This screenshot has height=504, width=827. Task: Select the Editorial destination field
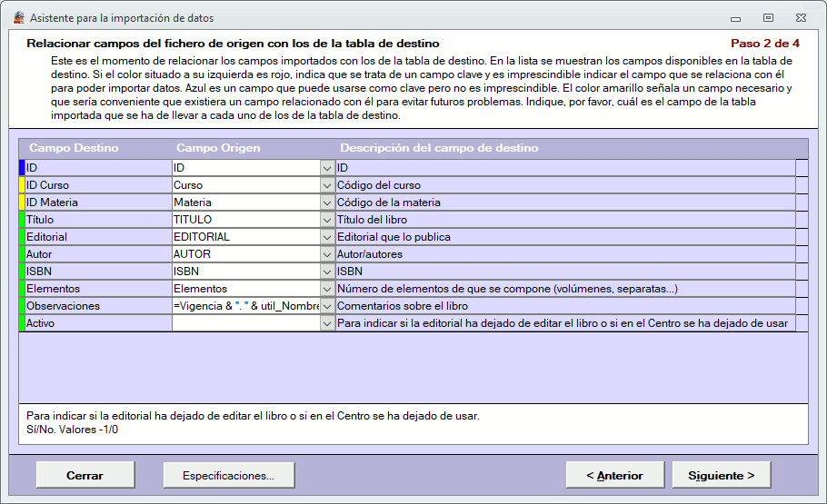[98, 237]
